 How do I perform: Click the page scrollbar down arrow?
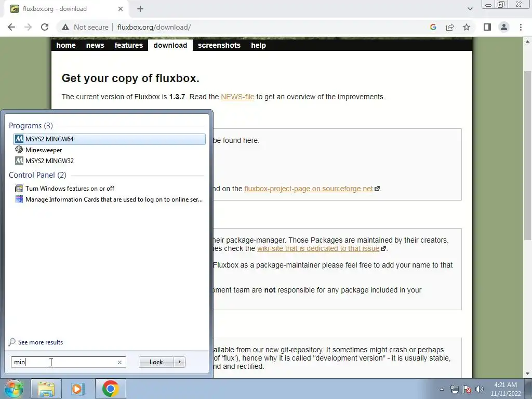tap(528, 374)
